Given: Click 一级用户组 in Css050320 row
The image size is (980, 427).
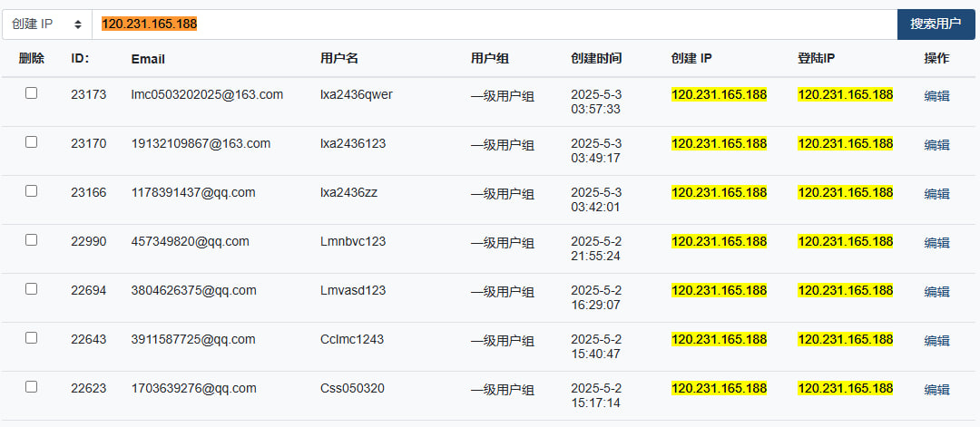Looking at the screenshot, I should pos(503,390).
